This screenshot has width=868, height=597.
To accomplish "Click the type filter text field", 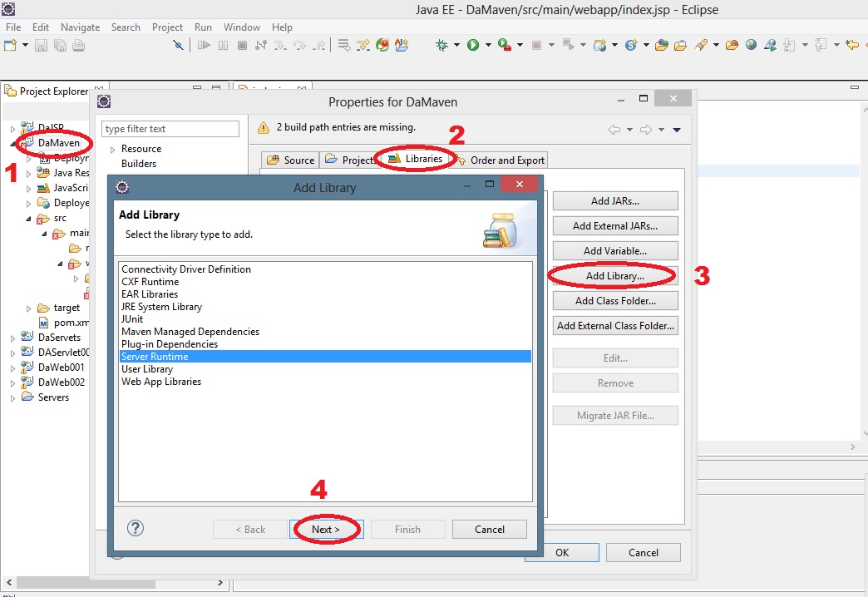I will (170, 129).
